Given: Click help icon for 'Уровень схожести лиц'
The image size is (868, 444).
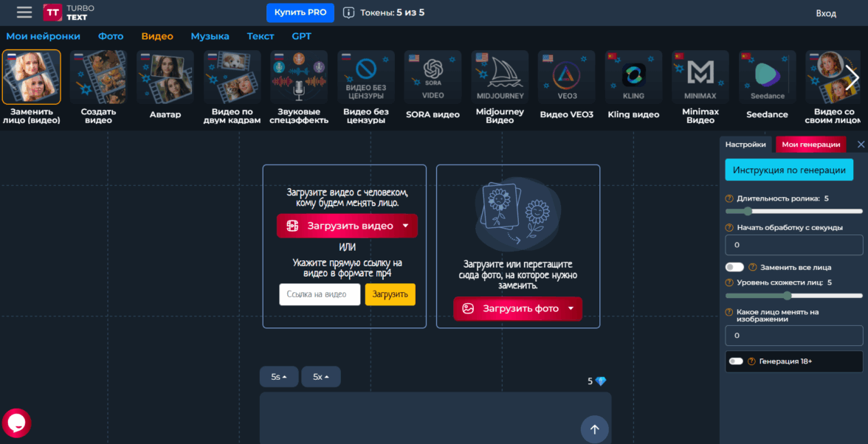Looking at the screenshot, I should coord(730,282).
